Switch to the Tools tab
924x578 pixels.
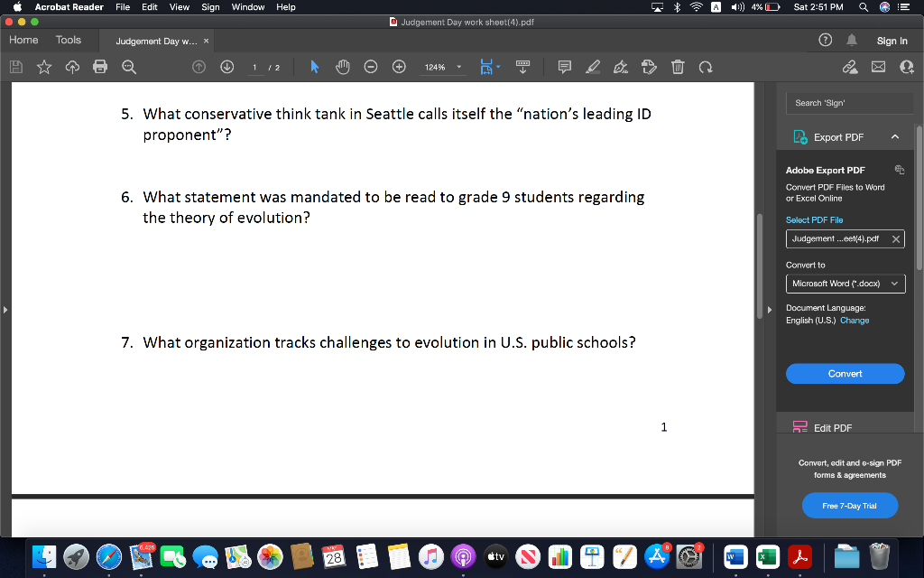click(x=69, y=40)
